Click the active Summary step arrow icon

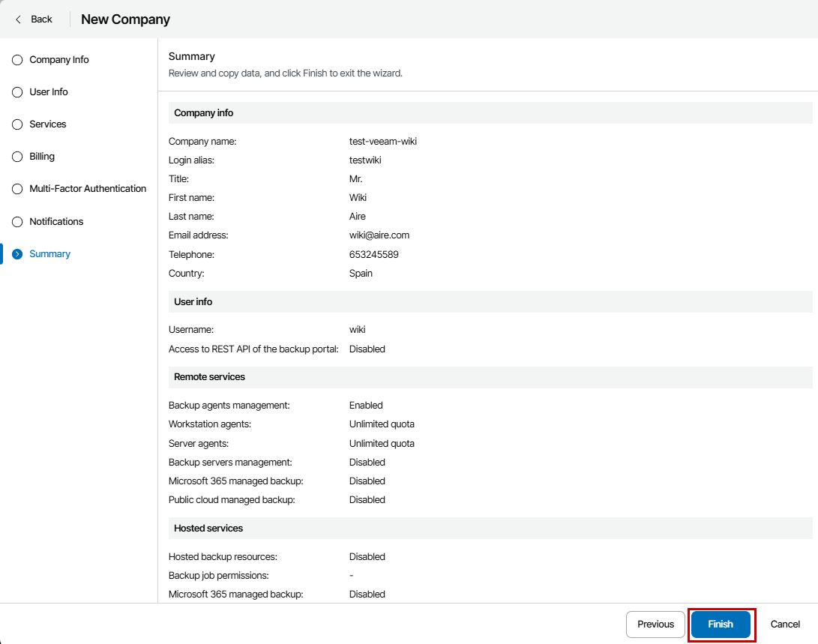[x=17, y=254]
